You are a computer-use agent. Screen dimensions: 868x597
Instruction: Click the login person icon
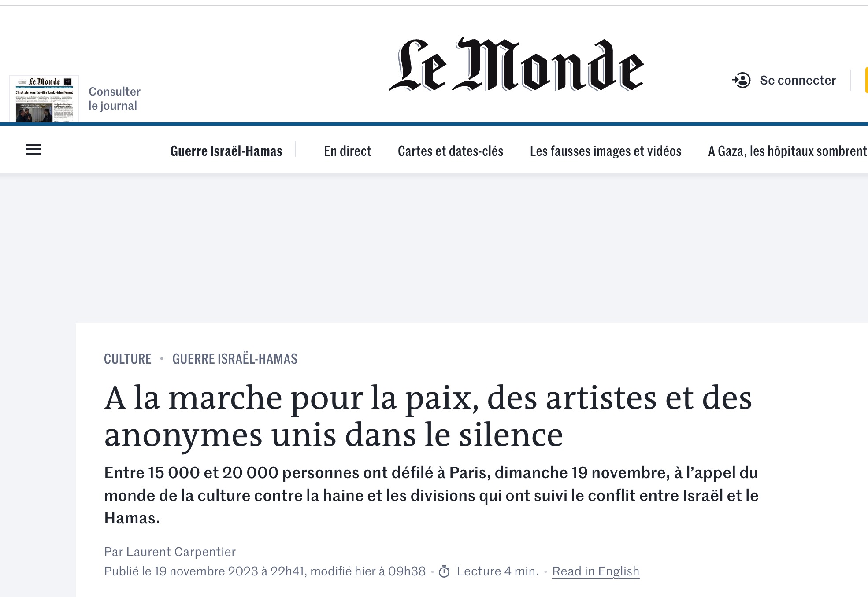pyautogui.click(x=742, y=80)
